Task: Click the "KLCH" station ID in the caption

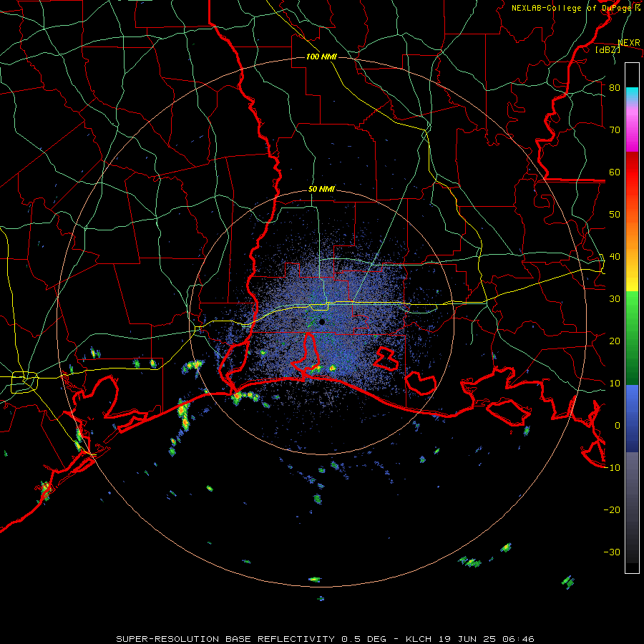Action: click(418, 639)
